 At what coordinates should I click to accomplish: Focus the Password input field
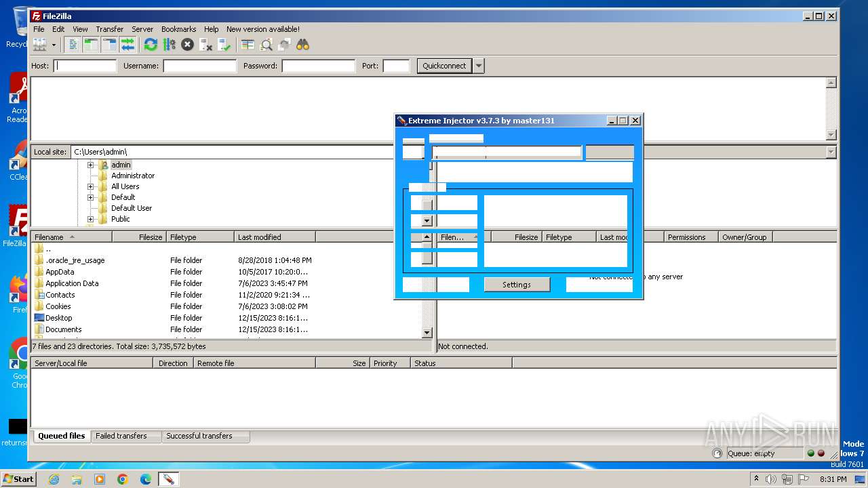[x=318, y=66]
